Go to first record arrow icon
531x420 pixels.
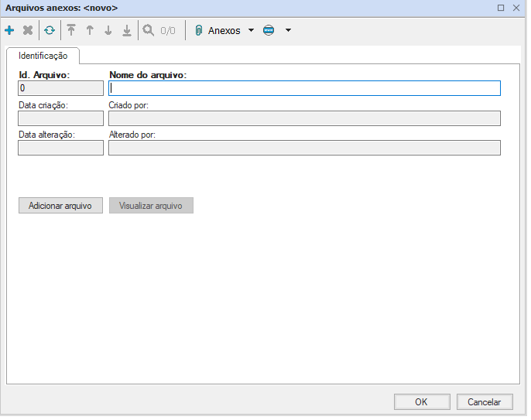click(71, 31)
